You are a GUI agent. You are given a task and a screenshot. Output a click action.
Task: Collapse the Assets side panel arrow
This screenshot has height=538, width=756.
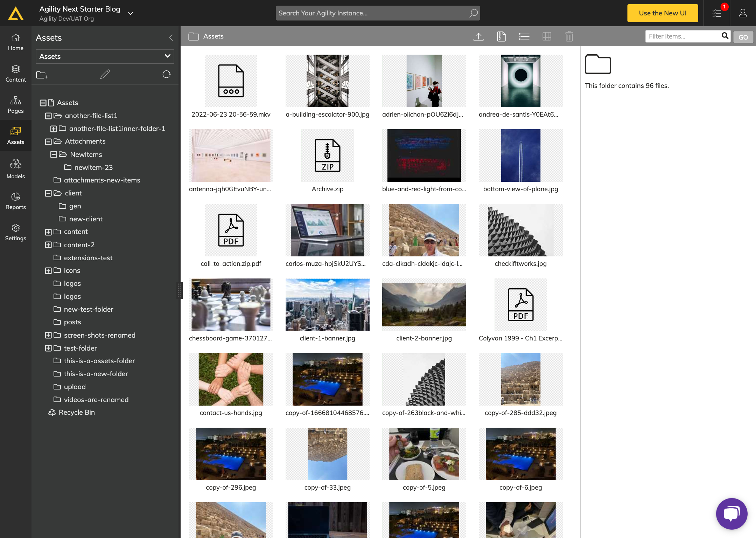click(x=171, y=38)
